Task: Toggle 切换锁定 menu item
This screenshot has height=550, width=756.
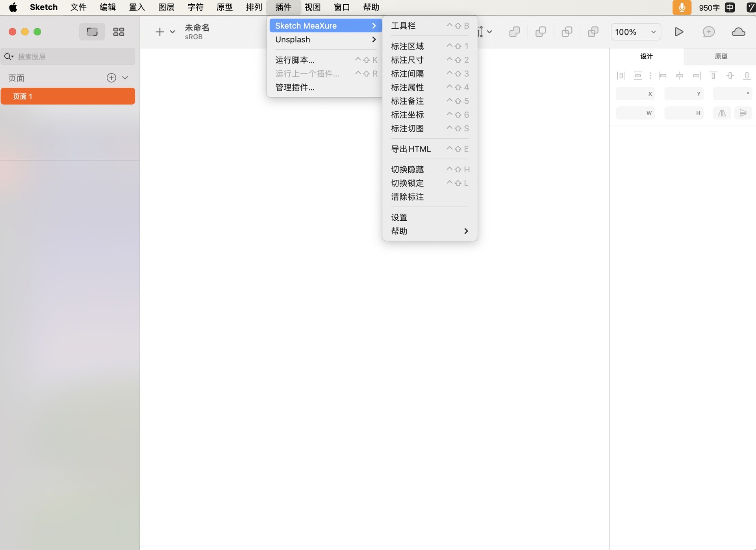Action: 430,183
